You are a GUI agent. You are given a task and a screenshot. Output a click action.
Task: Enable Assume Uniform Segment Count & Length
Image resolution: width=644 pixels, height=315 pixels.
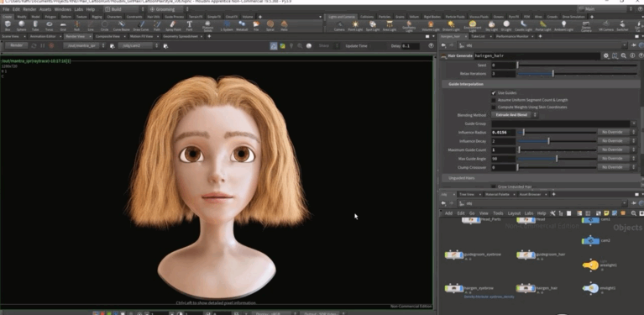493,100
